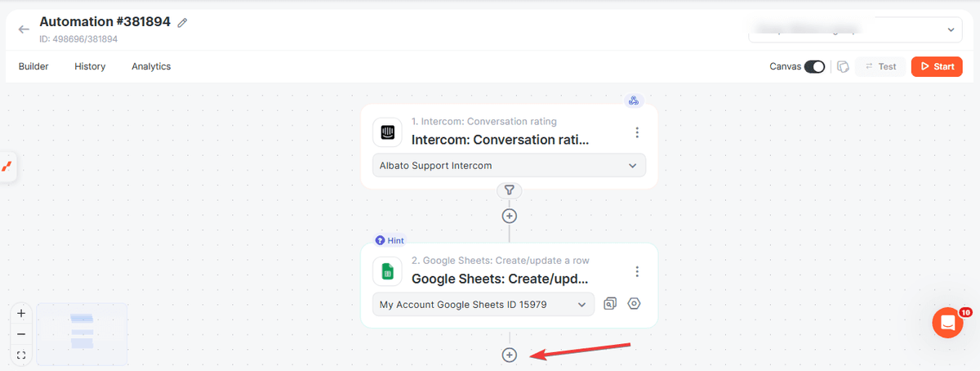Select the Google Sheets: Create/update step title
This screenshot has height=371, width=980.
tap(499, 279)
